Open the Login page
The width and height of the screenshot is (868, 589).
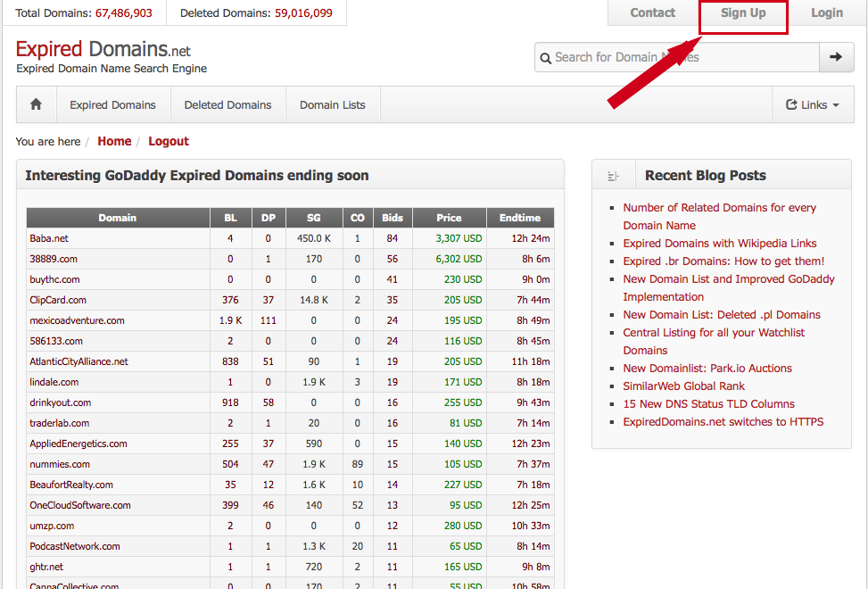coord(827,12)
